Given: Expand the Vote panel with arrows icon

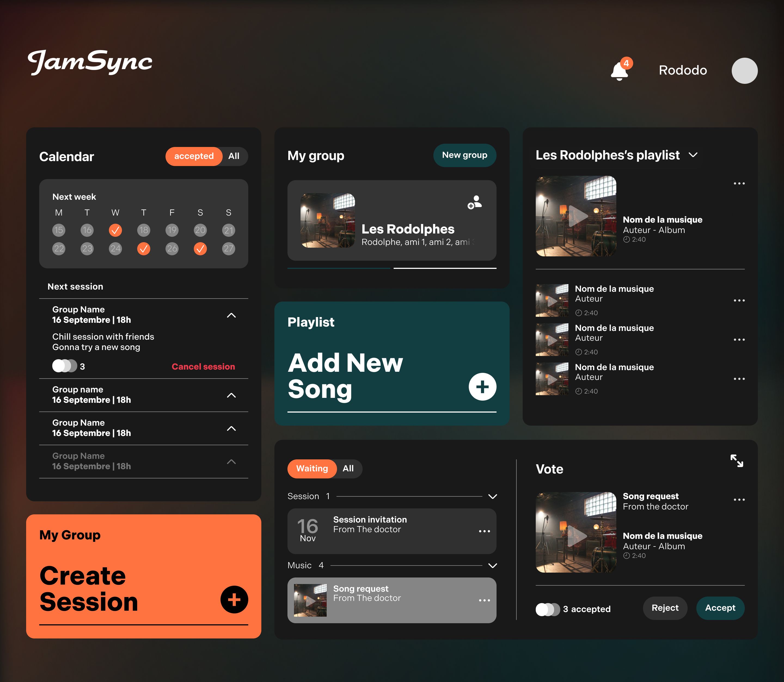Looking at the screenshot, I should point(736,460).
